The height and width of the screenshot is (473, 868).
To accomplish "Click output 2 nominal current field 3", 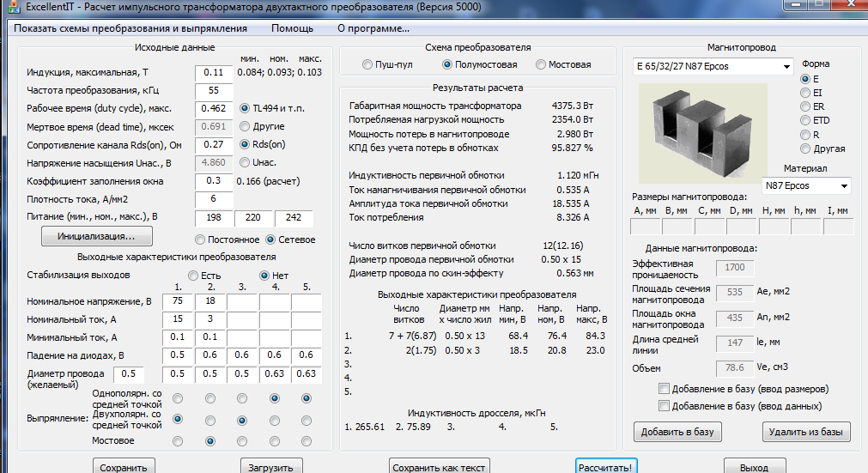I will (209, 319).
